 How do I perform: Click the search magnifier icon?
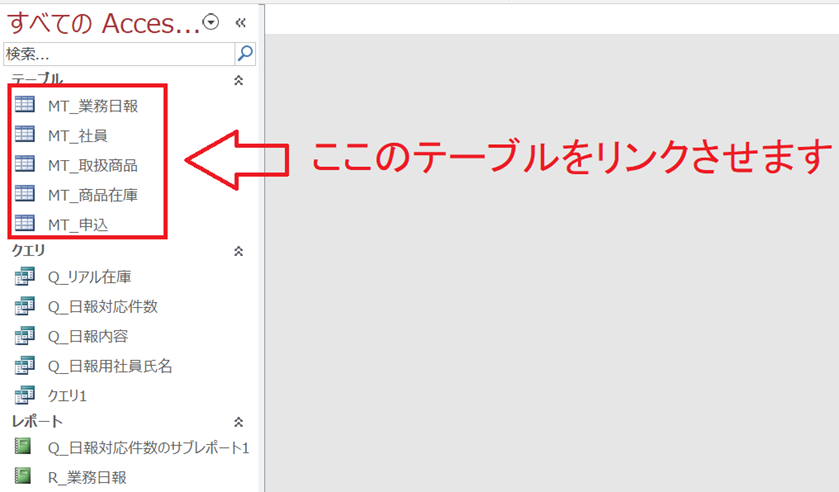click(x=245, y=53)
